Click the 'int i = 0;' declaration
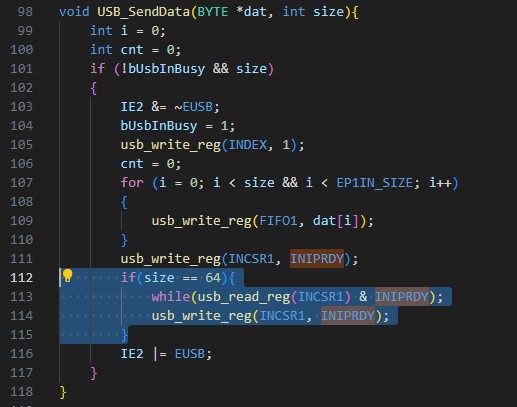This screenshot has width=517, height=407. [x=128, y=31]
